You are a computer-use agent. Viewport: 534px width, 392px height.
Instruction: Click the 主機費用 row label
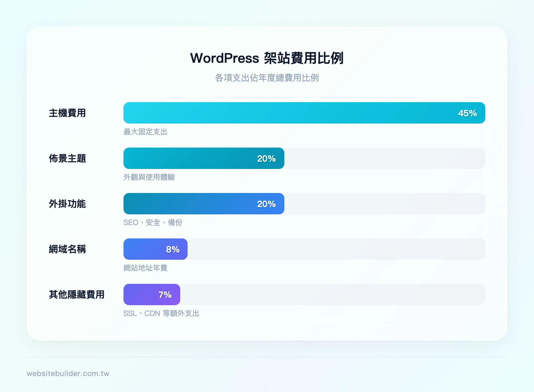[x=67, y=113]
